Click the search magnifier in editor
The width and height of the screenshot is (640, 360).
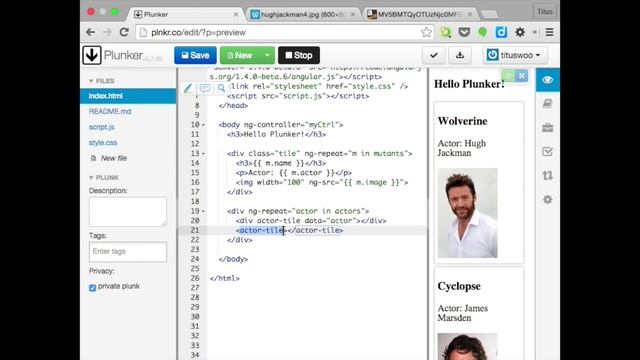click(x=221, y=88)
